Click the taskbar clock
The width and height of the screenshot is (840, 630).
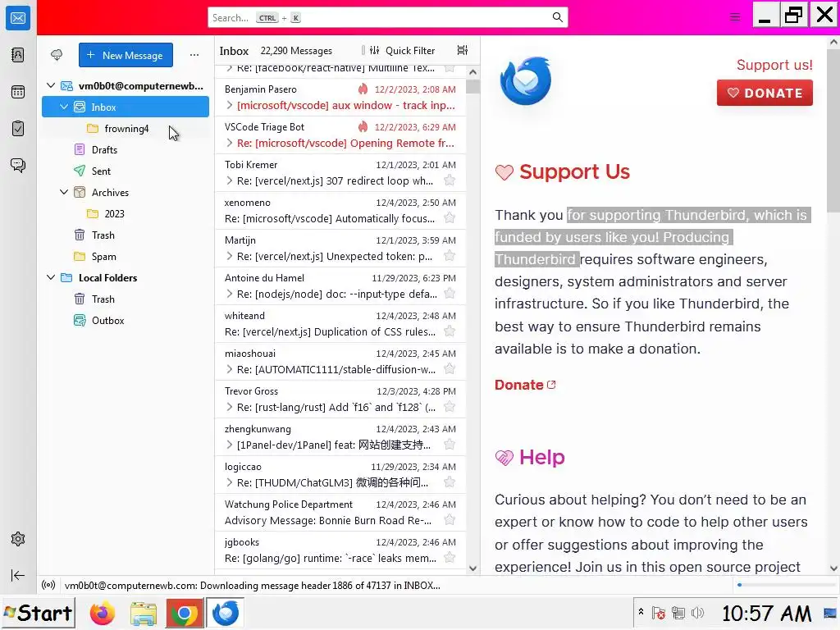[766, 614]
